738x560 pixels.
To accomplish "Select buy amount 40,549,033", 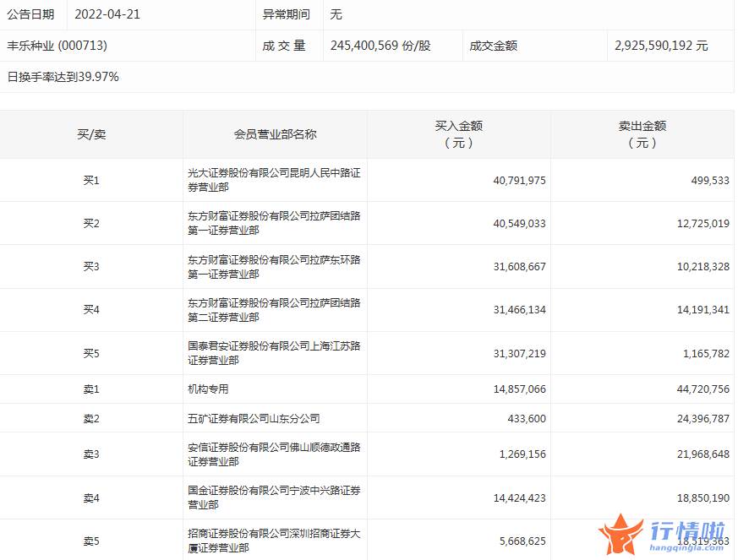I will pos(520,223).
